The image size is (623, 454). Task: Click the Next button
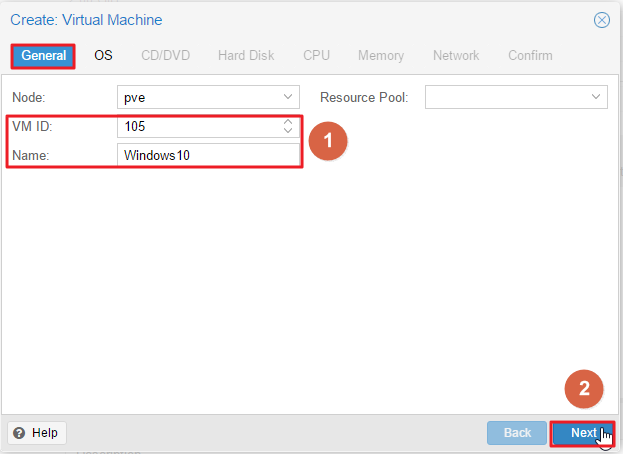click(x=583, y=433)
